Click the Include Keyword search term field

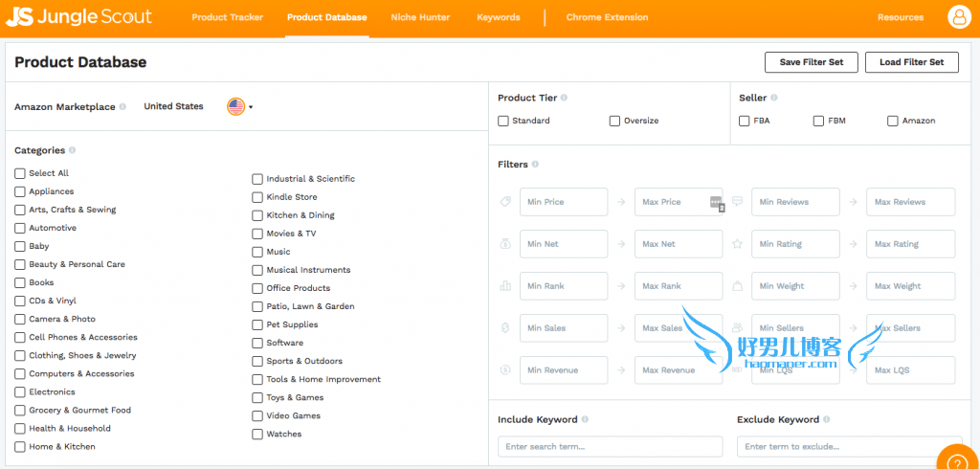pyautogui.click(x=610, y=446)
